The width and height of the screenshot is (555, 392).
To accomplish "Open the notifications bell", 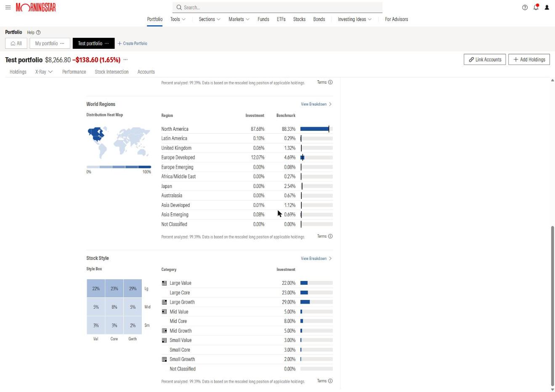I will 536,7.
